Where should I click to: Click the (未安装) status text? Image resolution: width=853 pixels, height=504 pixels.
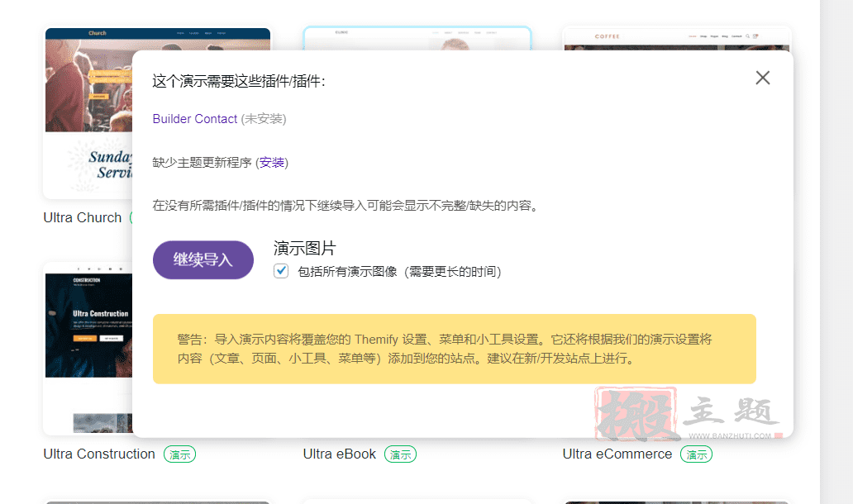[x=264, y=118]
